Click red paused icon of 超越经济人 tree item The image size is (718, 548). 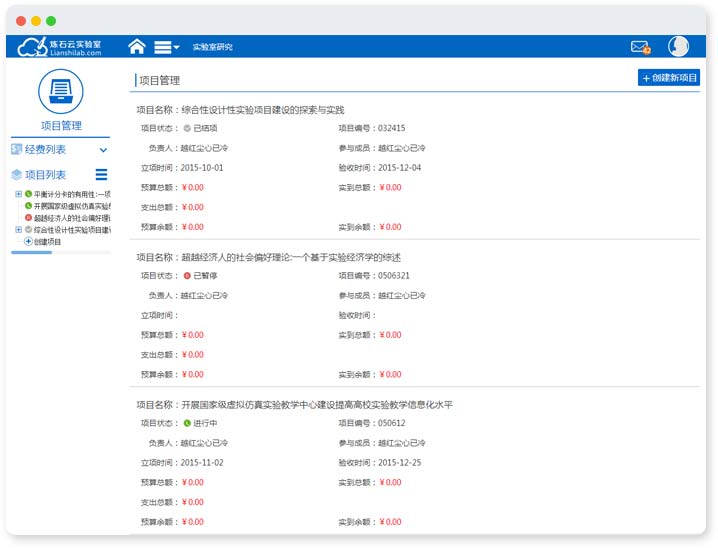point(28,218)
